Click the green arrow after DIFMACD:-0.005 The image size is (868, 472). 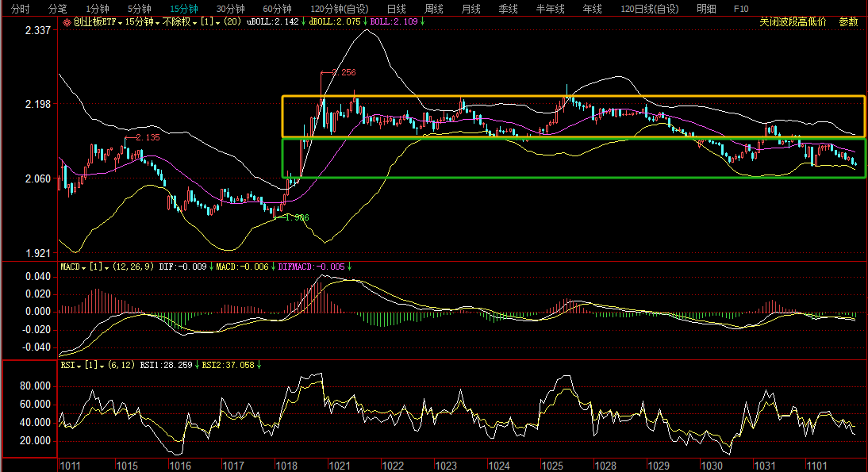(x=349, y=267)
